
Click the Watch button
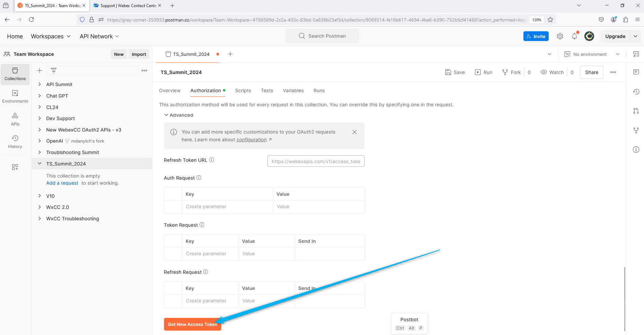(552, 72)
